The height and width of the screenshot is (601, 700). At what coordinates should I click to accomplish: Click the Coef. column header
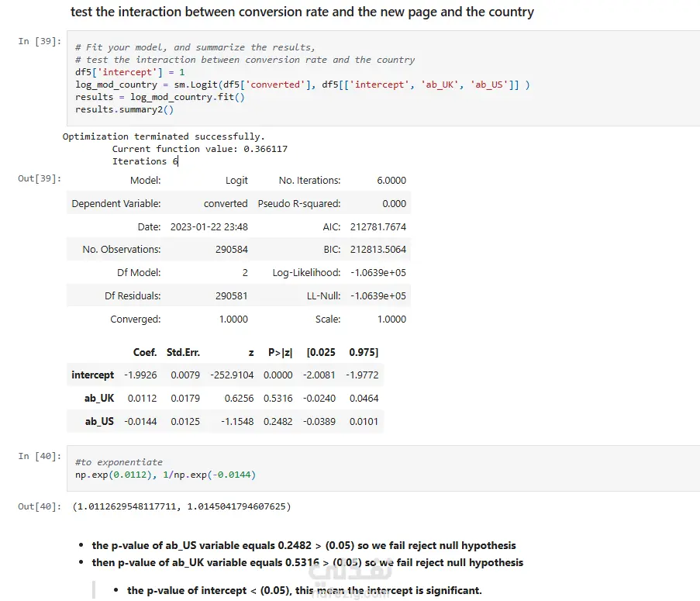145,352
